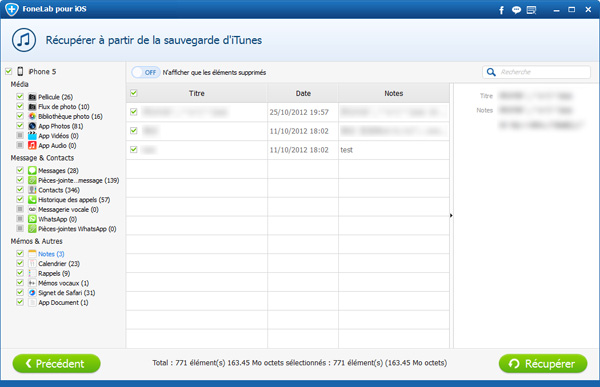The width and height of the screenshot is (600, 387).
Task: Click the Flux de photo icon
Action: (32, 106)
